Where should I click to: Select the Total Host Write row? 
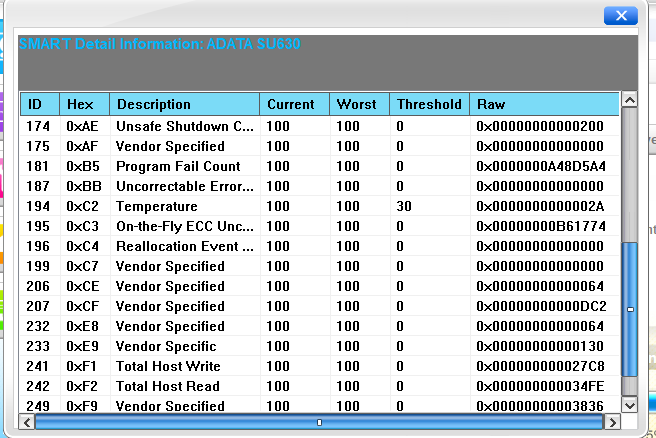[320, 366]
